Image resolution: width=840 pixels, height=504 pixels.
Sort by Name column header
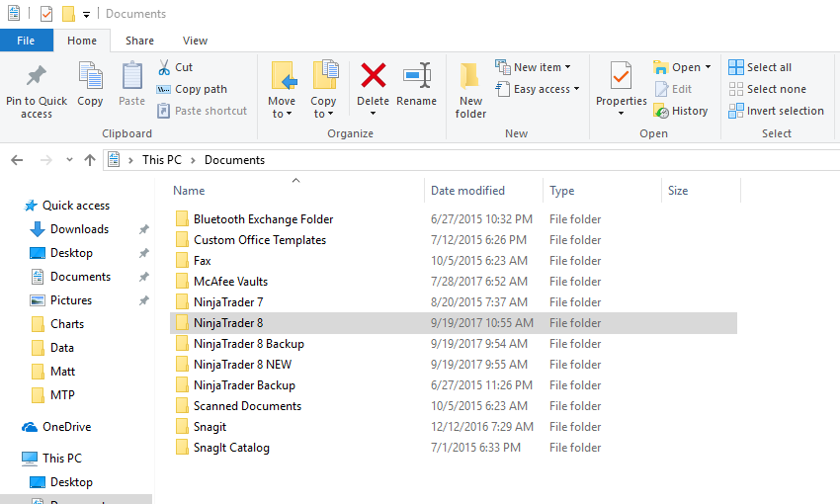coord(189,191)
